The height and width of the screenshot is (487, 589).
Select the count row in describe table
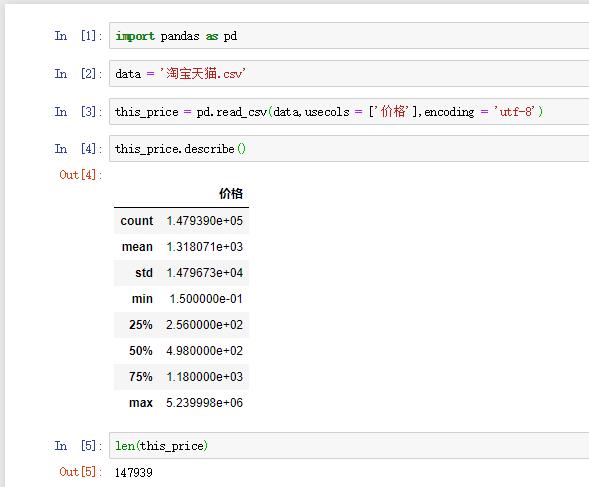[x=181, y=221]
